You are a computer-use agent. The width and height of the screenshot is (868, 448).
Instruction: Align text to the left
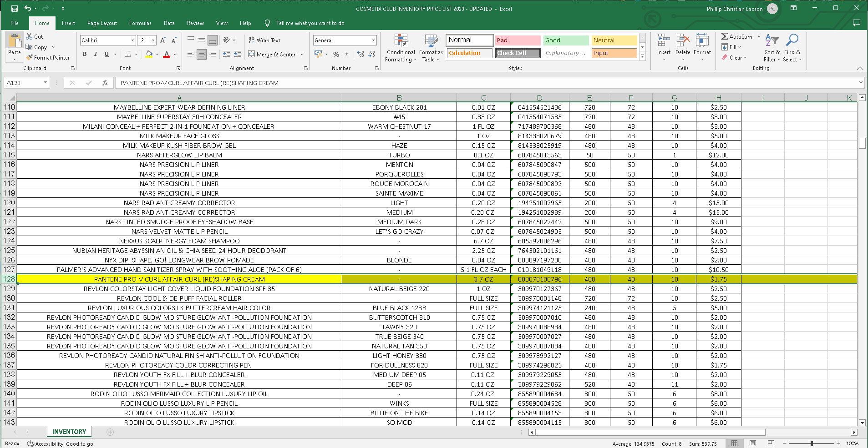[191, 54]
